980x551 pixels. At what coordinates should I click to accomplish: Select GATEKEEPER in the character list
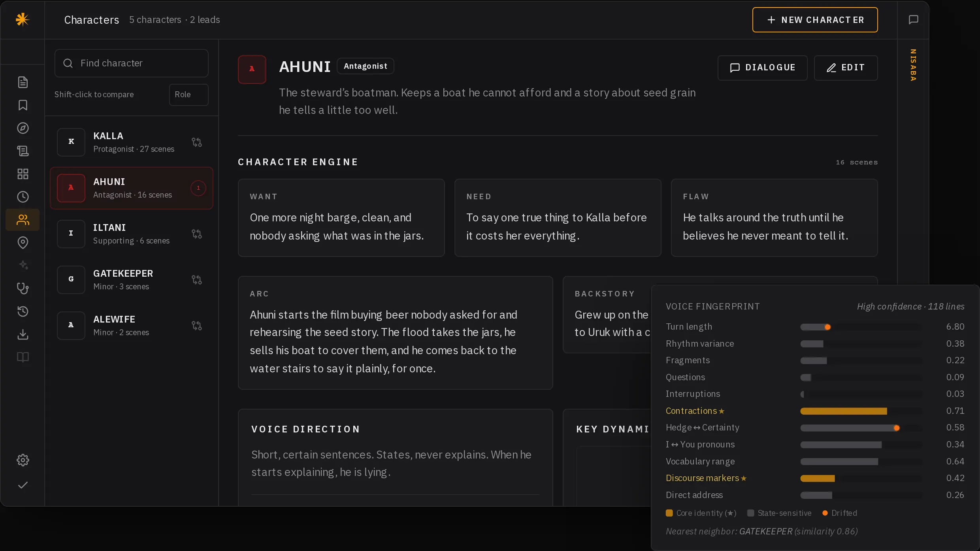coord(131,280)
